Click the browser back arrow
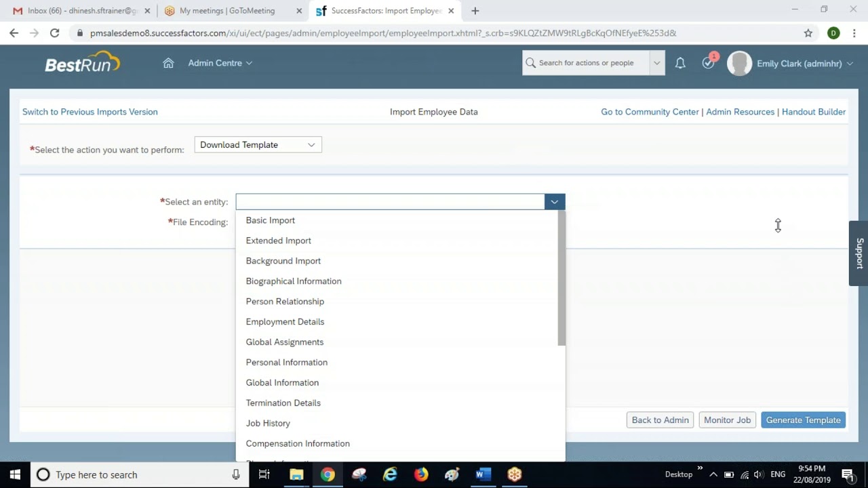The height and width of the screenshot is (488, 868). 14,33
